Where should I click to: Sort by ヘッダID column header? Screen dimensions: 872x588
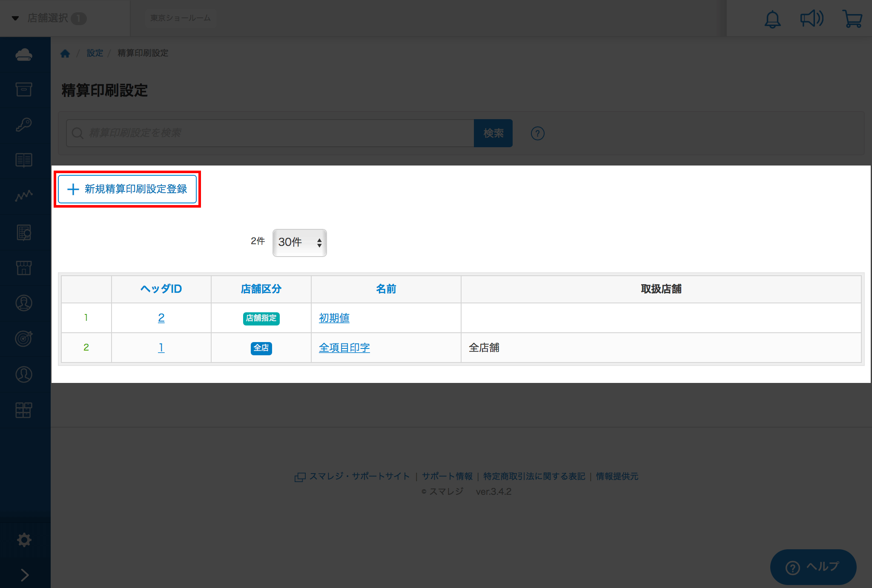(x=161, y=289)
